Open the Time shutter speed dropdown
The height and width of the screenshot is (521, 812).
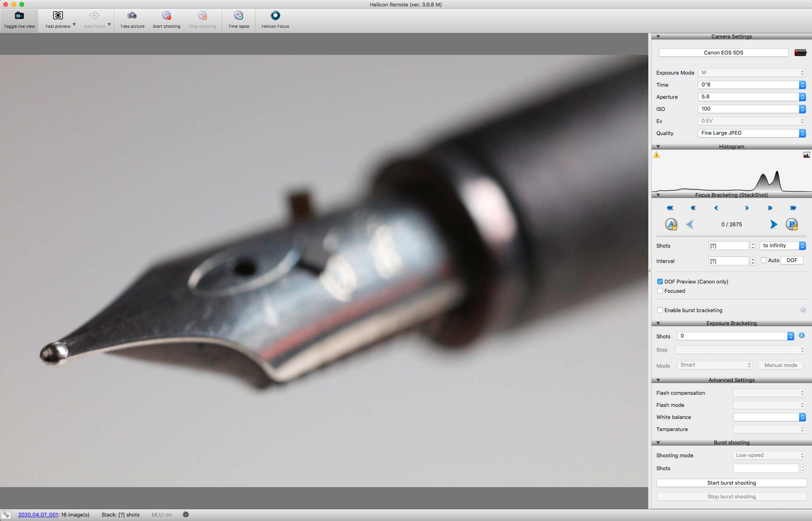[752, 85]
